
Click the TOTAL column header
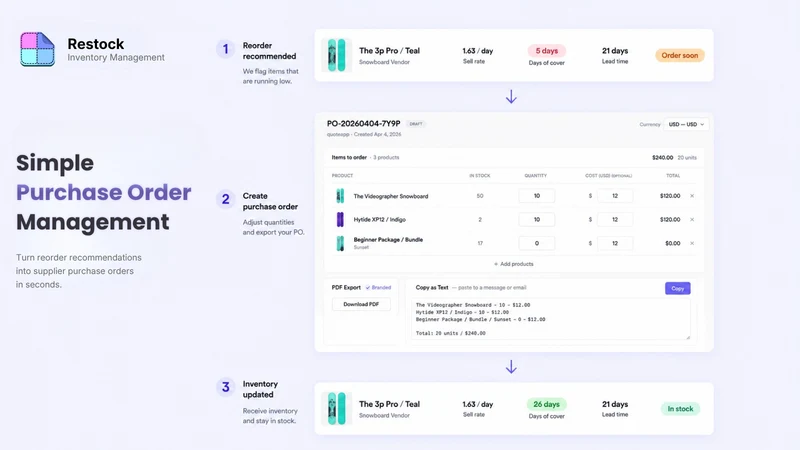[673, 176]
